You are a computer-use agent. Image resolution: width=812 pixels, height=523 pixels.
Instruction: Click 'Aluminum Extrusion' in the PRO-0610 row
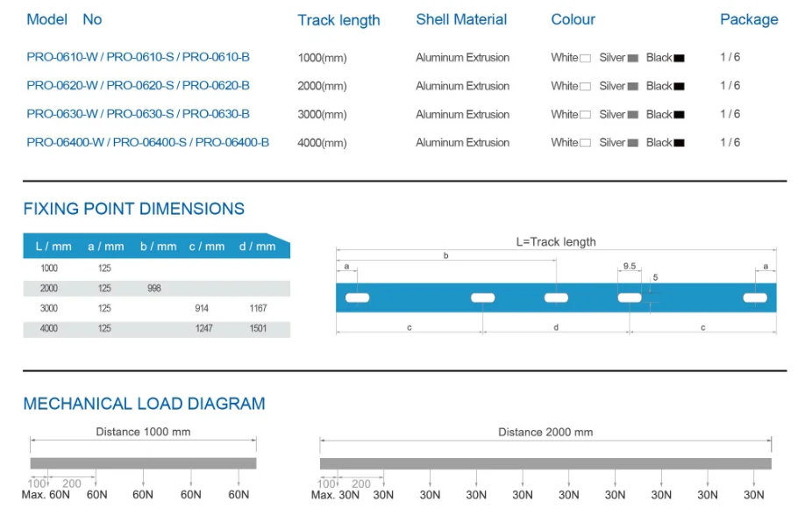[x=462, y=58]
